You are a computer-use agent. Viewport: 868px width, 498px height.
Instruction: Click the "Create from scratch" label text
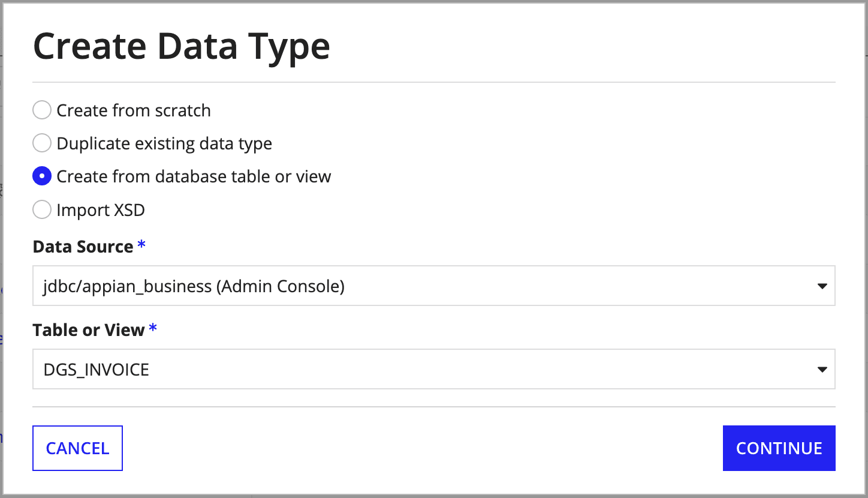click(134, 110)
